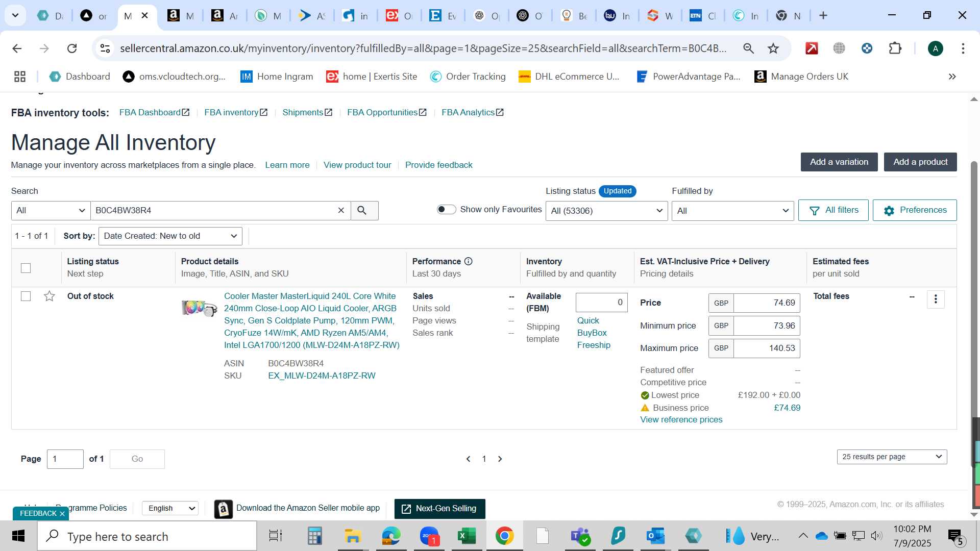Open Outlook from the taskbar
This screenshot has height=551, width=980.
pyautogui.click(x=655, y=536)
